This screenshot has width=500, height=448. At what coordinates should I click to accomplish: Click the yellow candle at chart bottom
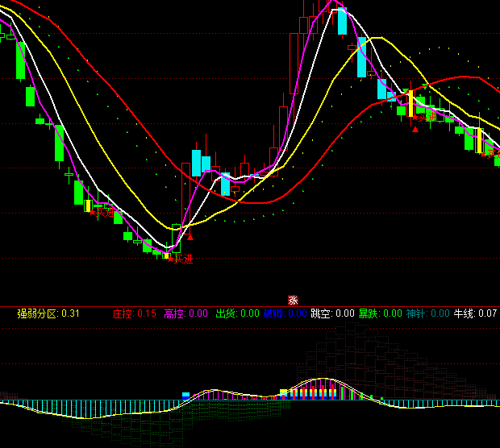pyautogui.click(x=167, y=255)
